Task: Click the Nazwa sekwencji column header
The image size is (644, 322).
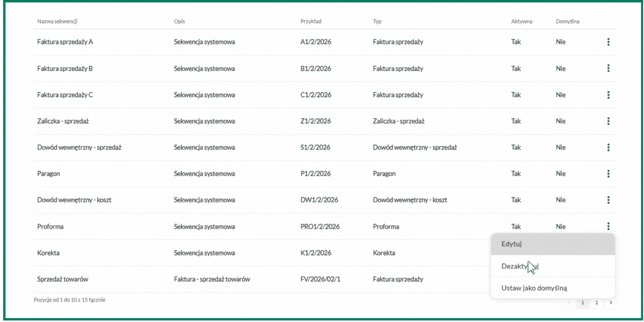Action: pyautogui.click(x=57, y=21)
